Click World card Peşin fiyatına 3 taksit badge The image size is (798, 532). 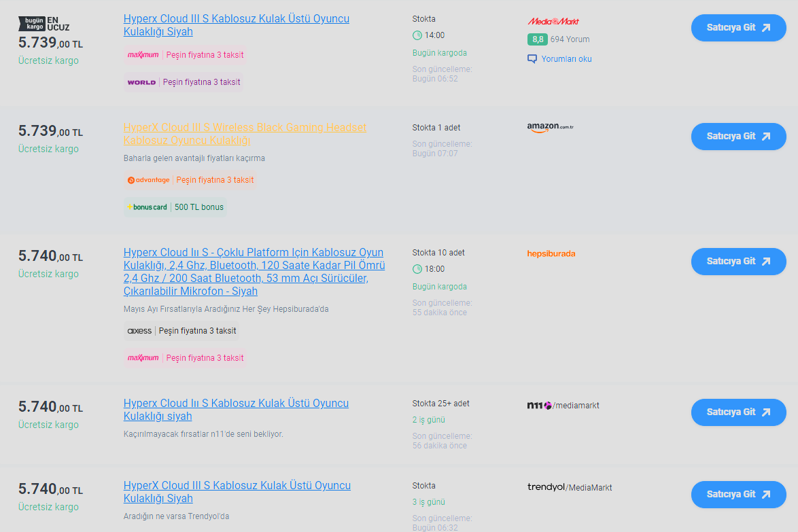click(x=184, y=82)
